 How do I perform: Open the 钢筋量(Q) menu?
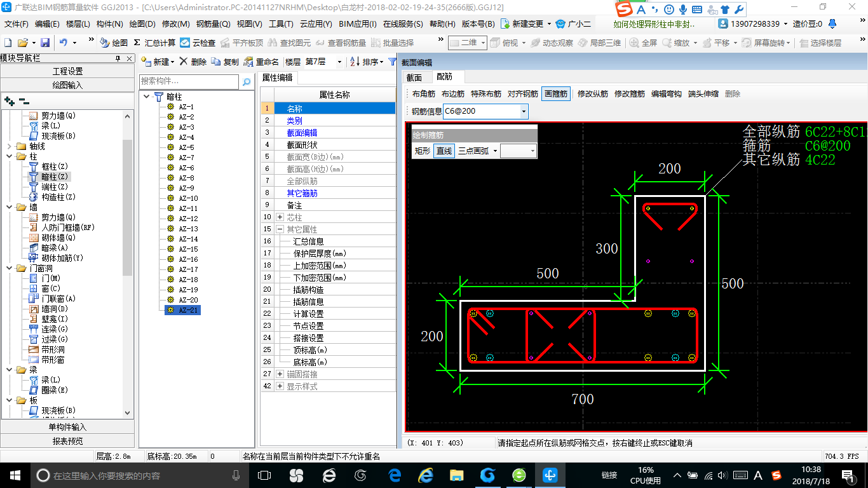213,24
